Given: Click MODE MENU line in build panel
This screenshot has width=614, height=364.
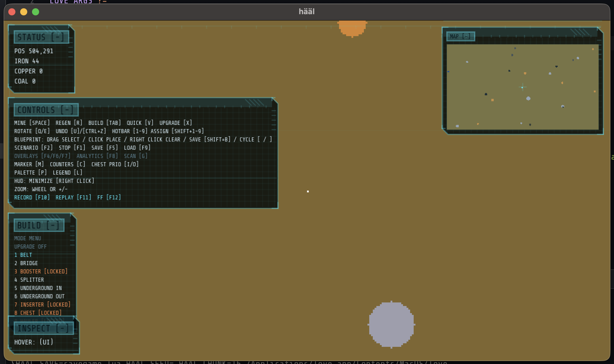Looking at the screenshot, I should click(28, 238).
